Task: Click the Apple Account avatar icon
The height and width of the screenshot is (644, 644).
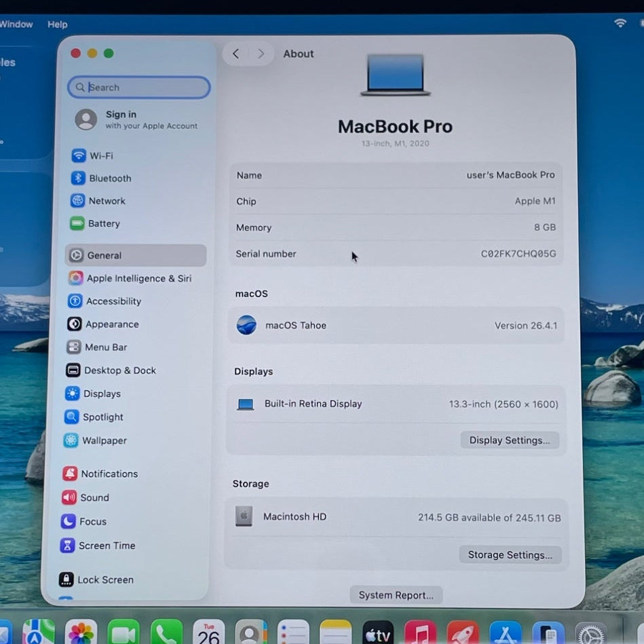Action: (86, 119)
